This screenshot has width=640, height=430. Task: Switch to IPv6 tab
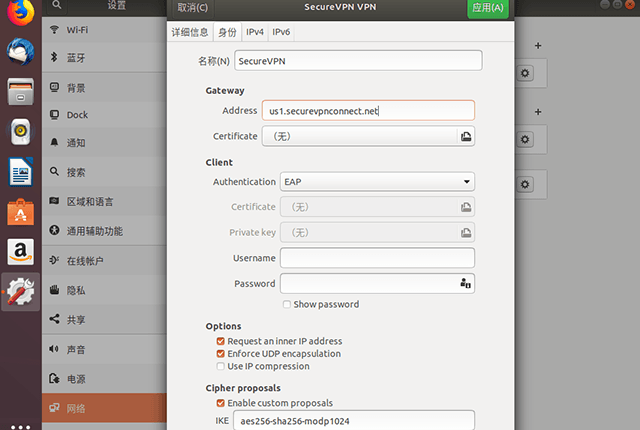281,32
